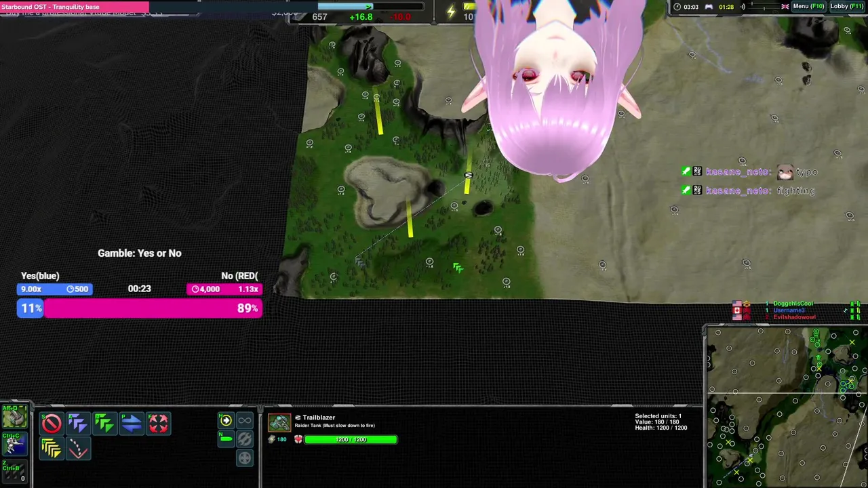Image resolution: width=868 pixels, height=488 pixels.
Task: Toggle the retreat wrench state icon
Action: [x=245, y=439]
